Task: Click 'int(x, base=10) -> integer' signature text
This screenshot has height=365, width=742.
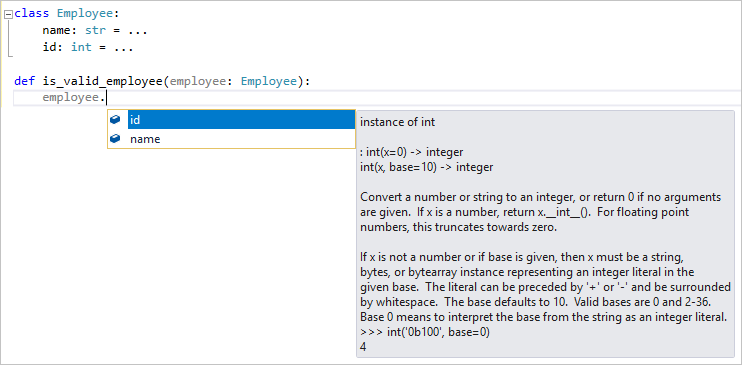Action: pyautogui.click(x=426, y=168)
